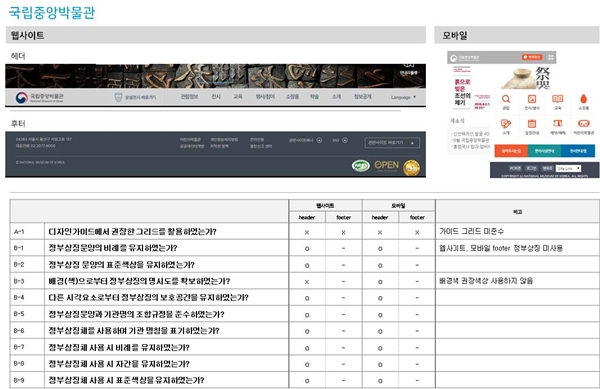Tap the orange vase 소장품 icon

coord(583,99)
